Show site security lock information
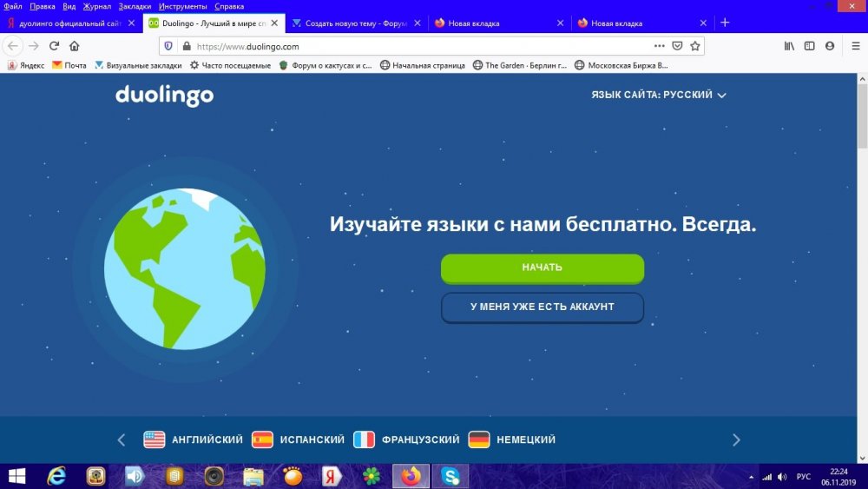 tap(186, 46)
